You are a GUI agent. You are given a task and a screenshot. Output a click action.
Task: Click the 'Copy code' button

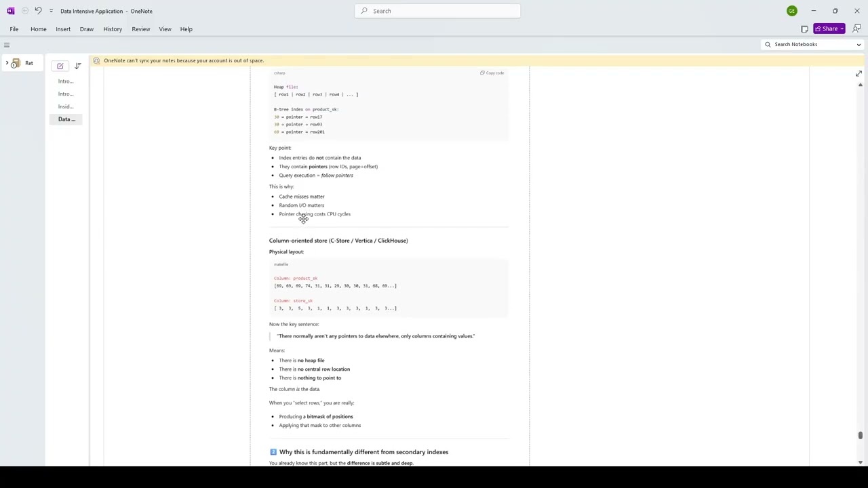click(x=492, y=73)
